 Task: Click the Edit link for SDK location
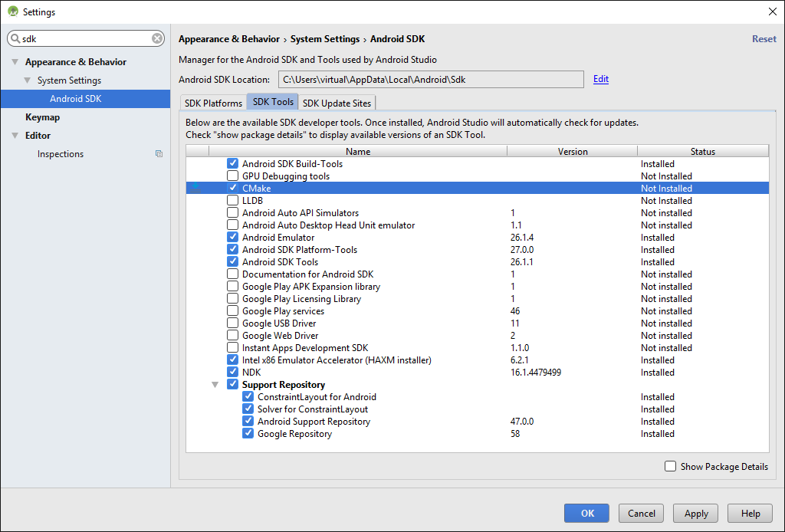(600, 79)
